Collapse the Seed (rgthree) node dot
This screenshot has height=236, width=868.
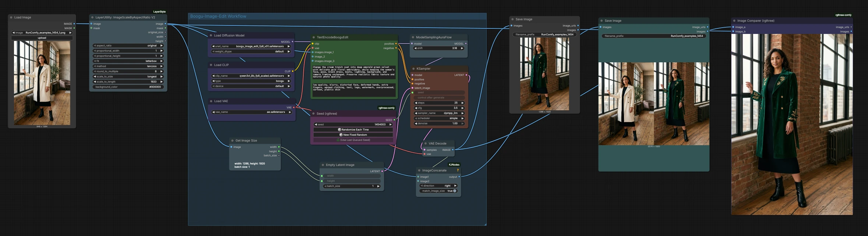(314, 114)
